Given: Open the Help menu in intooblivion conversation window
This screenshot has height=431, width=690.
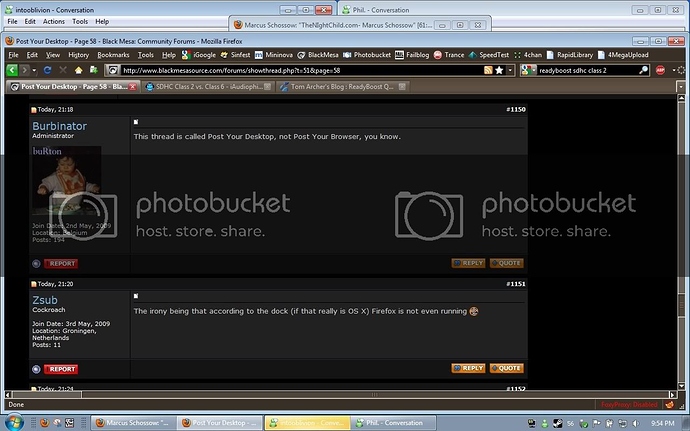Looking at the screenshot, I should (x=102, y=22).
